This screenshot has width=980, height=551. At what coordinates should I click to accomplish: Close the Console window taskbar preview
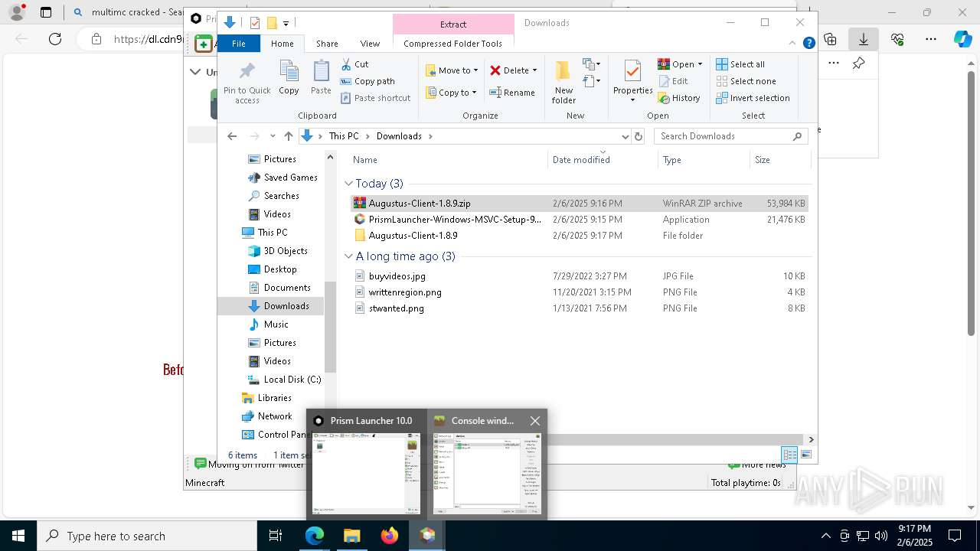click(535, 421)
